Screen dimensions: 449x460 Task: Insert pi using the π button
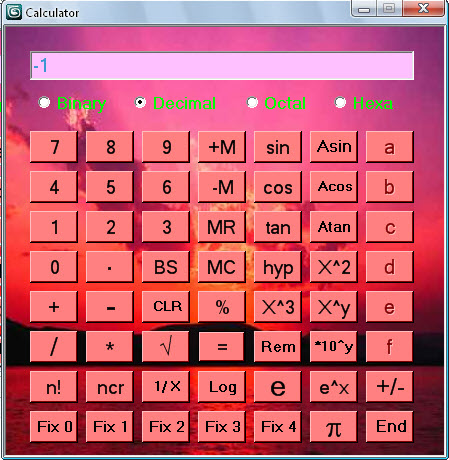click(x=334, y=427)
